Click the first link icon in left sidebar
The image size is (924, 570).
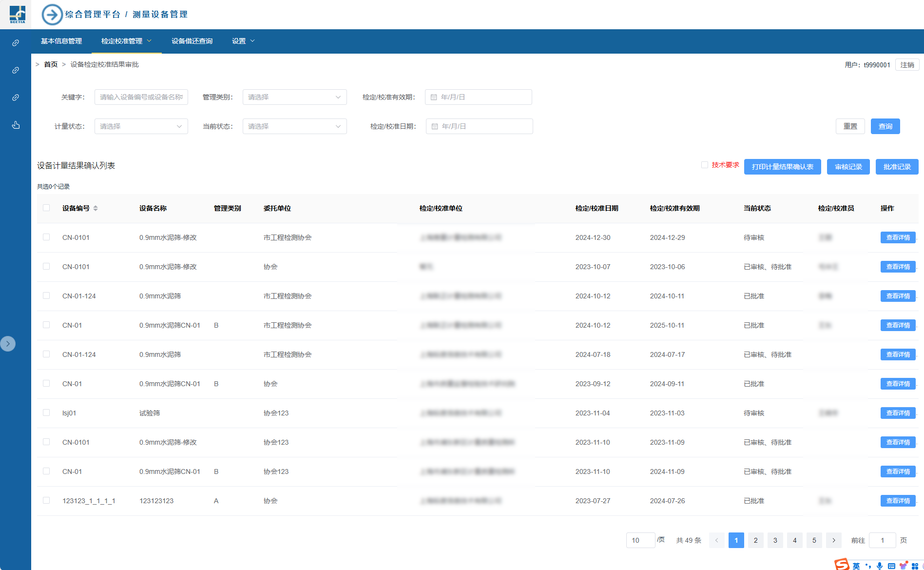click(16, 43)
